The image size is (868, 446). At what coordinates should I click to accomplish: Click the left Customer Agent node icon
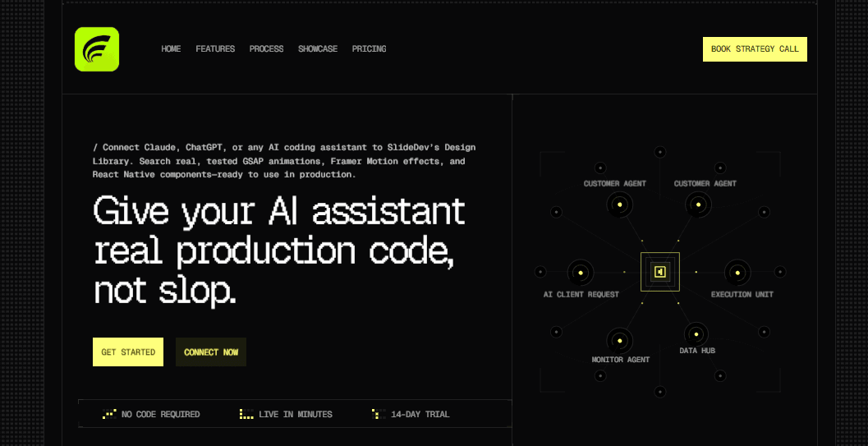tap(619, 205)
